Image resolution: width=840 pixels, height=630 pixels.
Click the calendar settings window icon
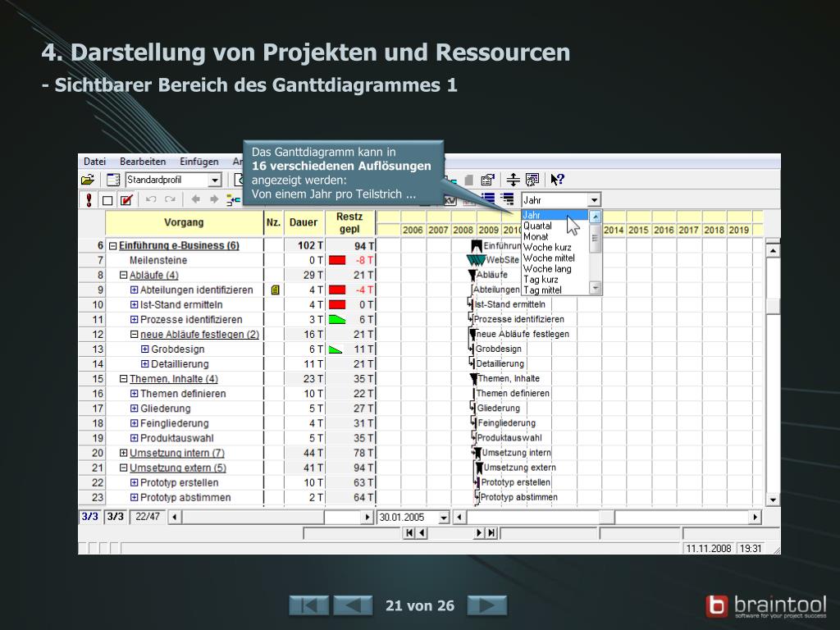coord(532,180)
